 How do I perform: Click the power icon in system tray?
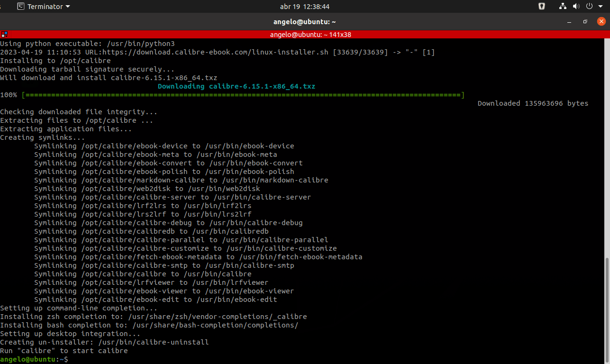590,7
